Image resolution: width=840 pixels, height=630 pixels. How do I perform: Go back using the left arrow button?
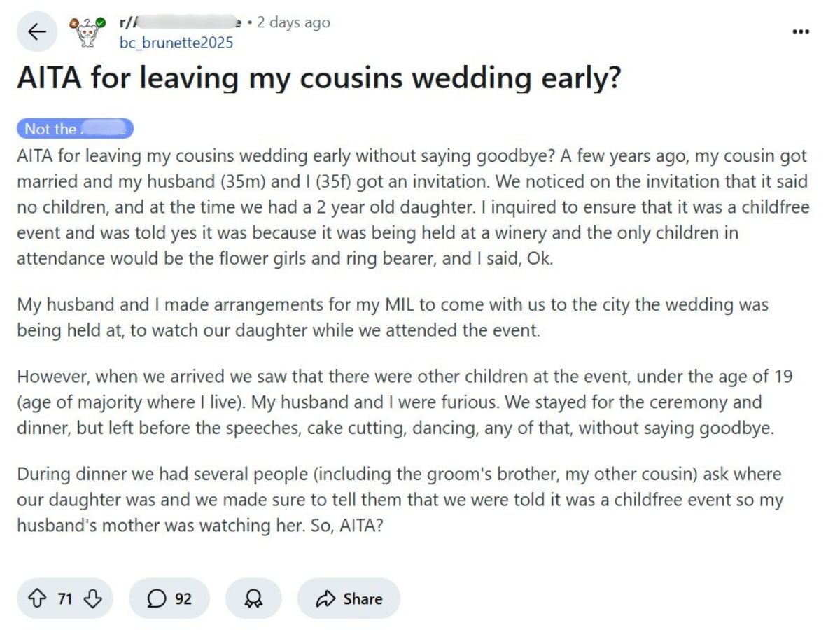[36, 31]
